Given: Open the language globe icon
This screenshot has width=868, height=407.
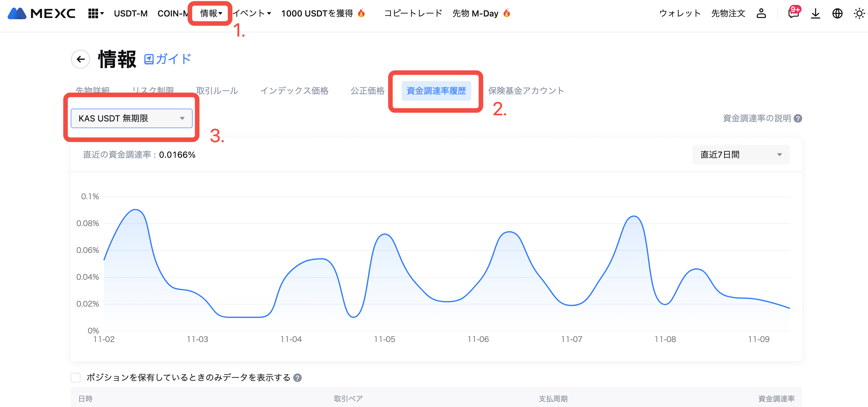Looking at the screenshot, I should click(837, 13).
